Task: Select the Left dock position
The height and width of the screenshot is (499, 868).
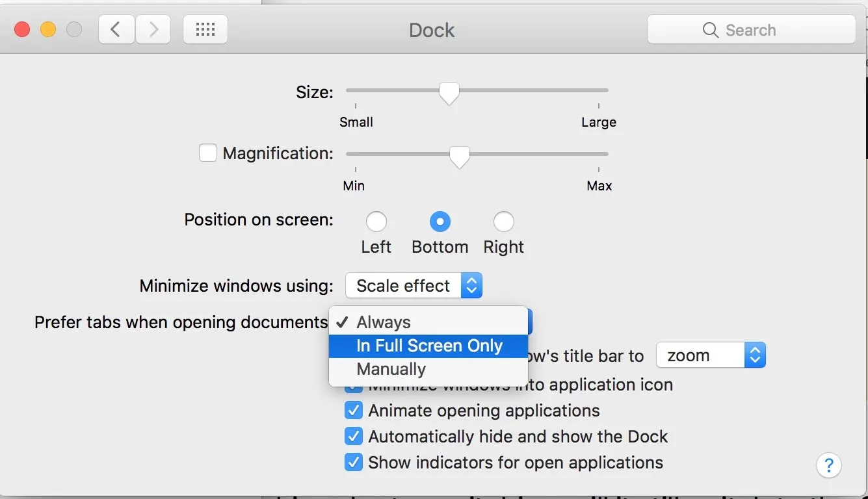Action: point(376,222)
